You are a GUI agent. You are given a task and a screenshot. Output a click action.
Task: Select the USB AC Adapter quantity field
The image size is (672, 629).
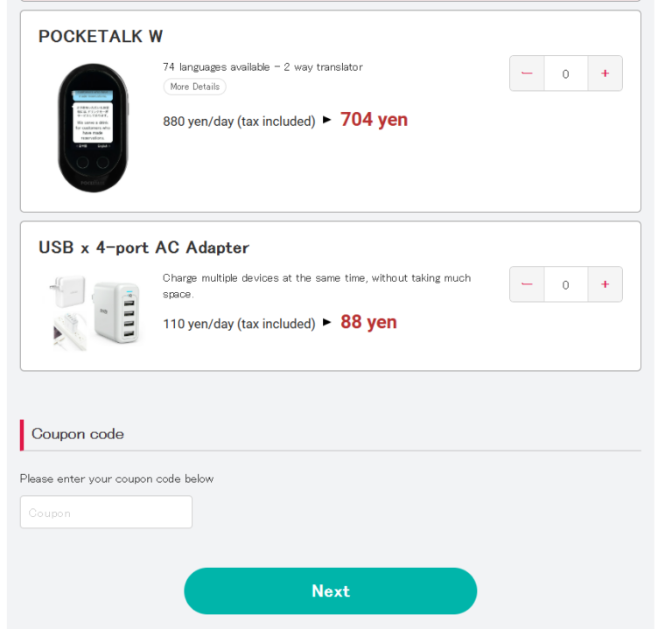(565, 284)
